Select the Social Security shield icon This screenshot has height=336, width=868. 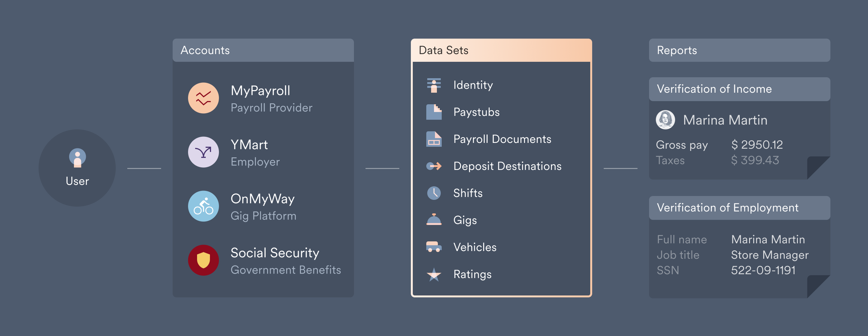[203, 260]
